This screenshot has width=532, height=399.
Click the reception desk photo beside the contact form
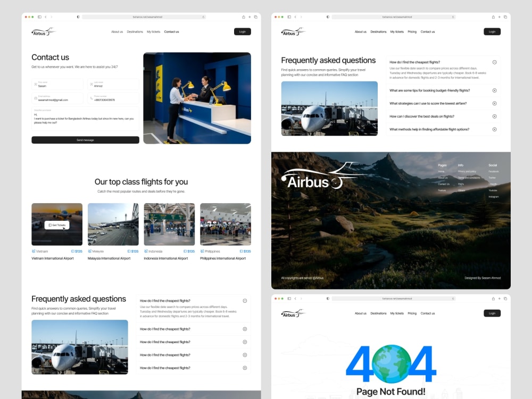click(197, 98)
